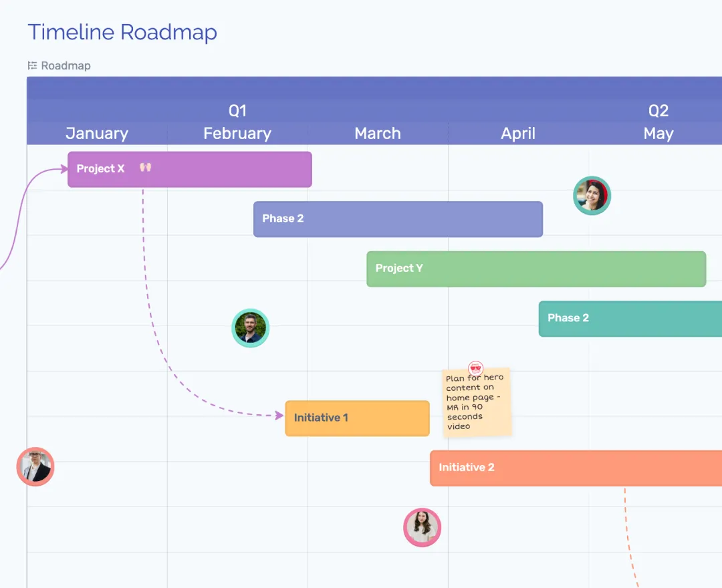Screen dimensions: 722x588
Task: Open the Timeline Roadmap title
Action: point(122,31)
